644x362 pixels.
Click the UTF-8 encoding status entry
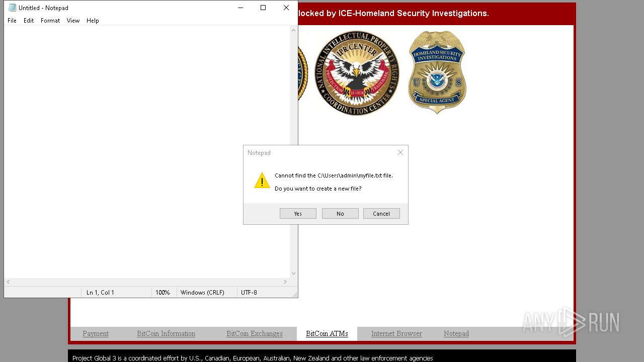coord(249,292)
